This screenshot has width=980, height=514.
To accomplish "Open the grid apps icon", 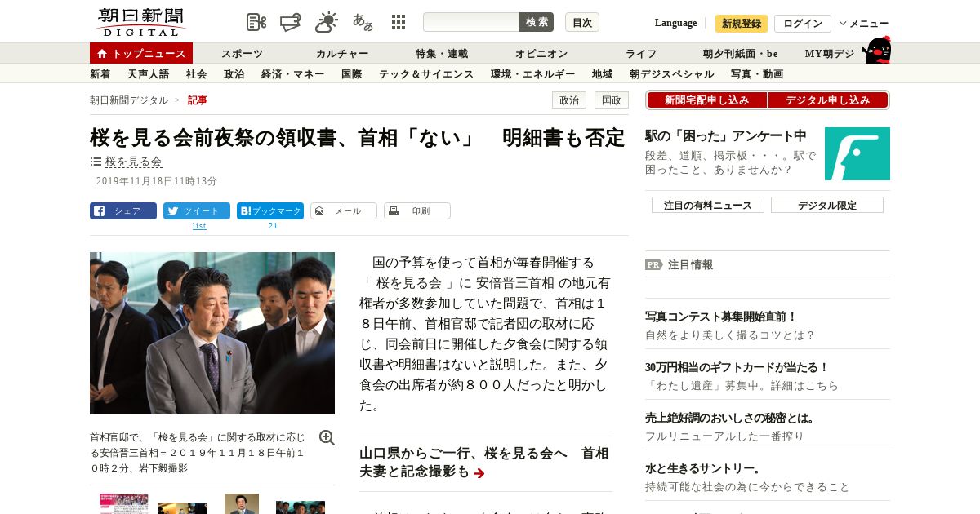I will (x=399, y=22).
